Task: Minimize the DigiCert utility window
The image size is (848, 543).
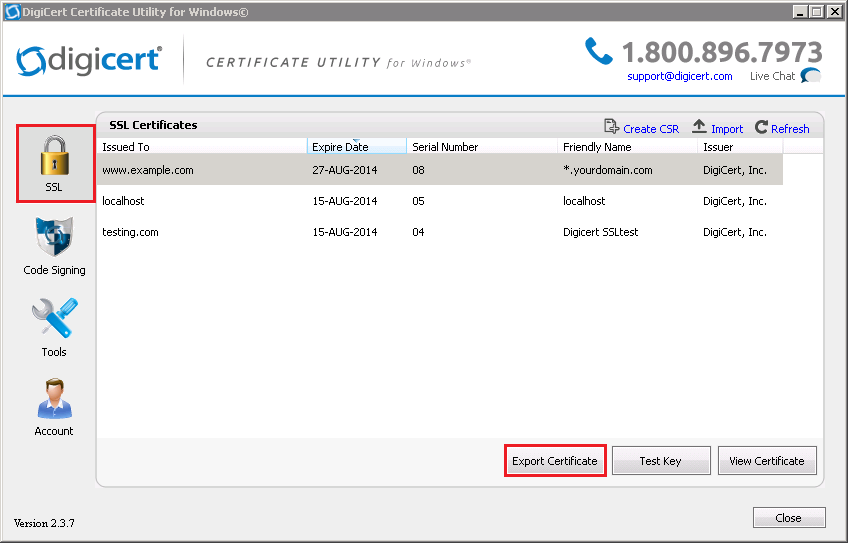Action: tap(801, 11)
